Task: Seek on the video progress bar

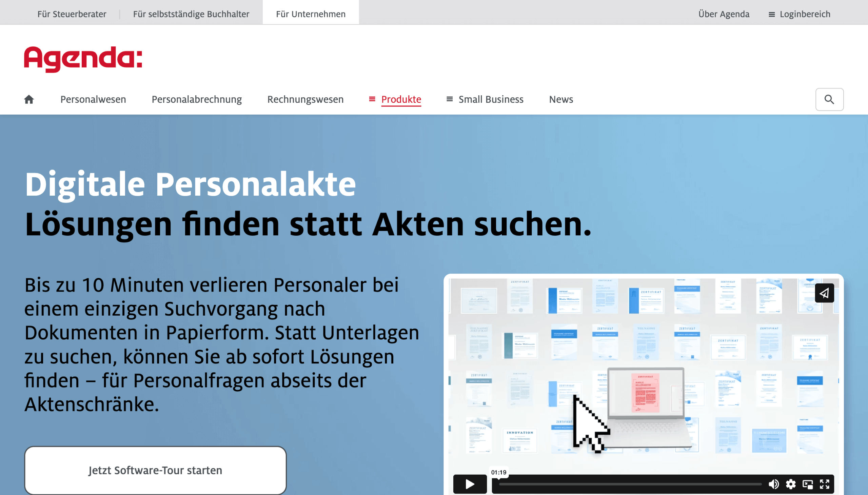Action: [x=630, y=484]
